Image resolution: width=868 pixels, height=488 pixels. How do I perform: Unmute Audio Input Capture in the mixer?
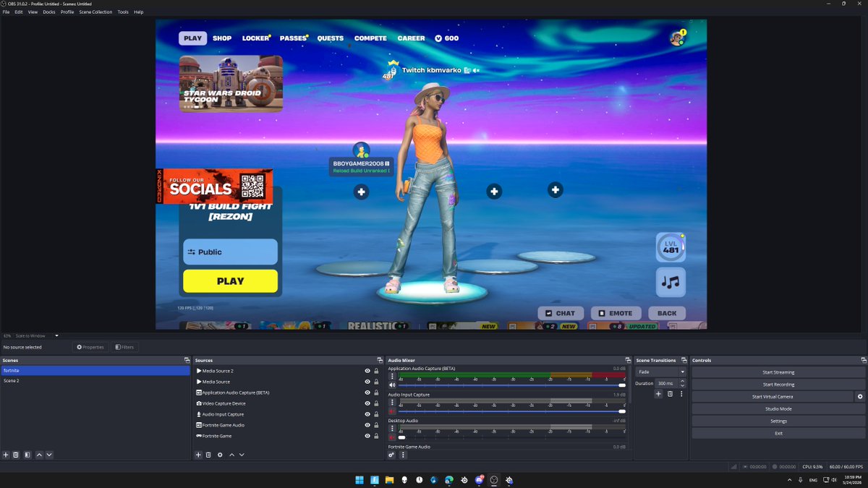click(392, 411)
